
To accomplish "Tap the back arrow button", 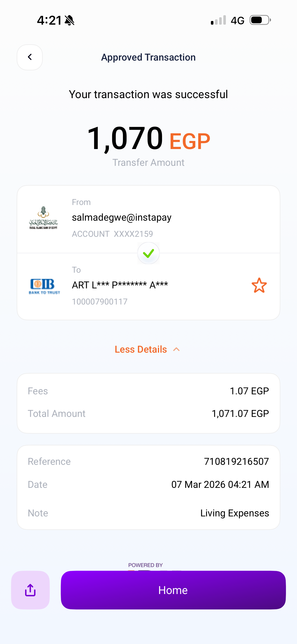I will (x=30, y=57).
